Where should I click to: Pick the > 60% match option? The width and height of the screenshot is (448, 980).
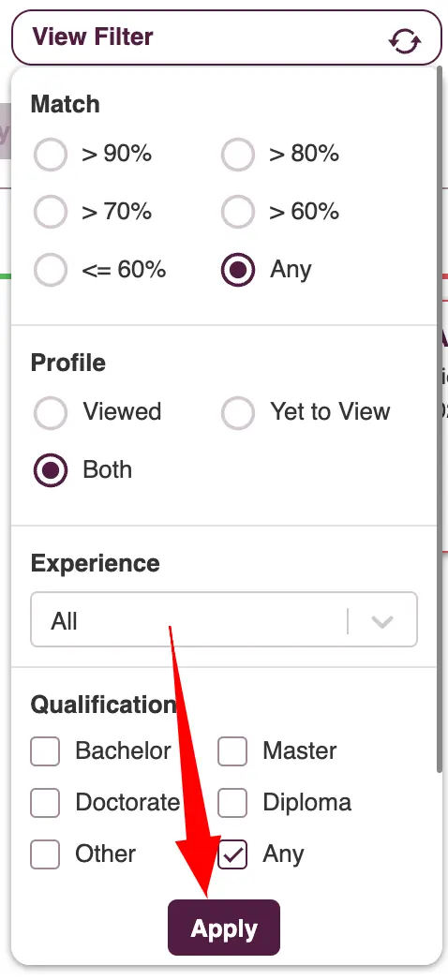pos(237,213)
